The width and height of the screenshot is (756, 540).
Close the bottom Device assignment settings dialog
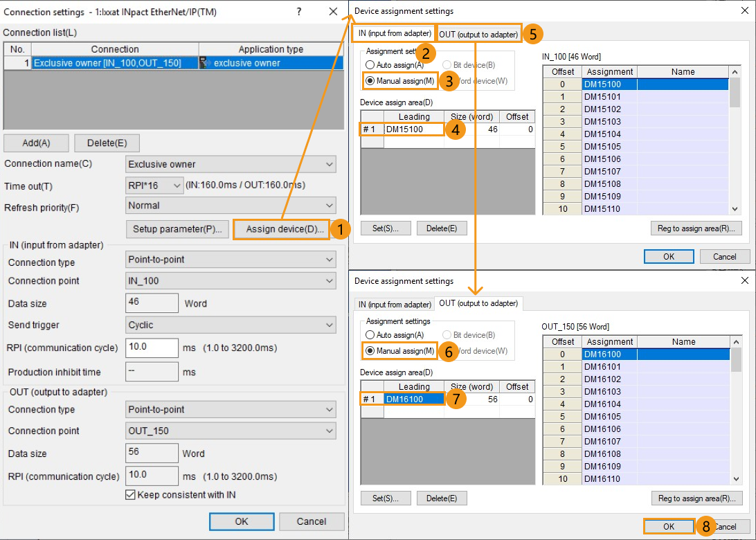(x=745, y=281)
